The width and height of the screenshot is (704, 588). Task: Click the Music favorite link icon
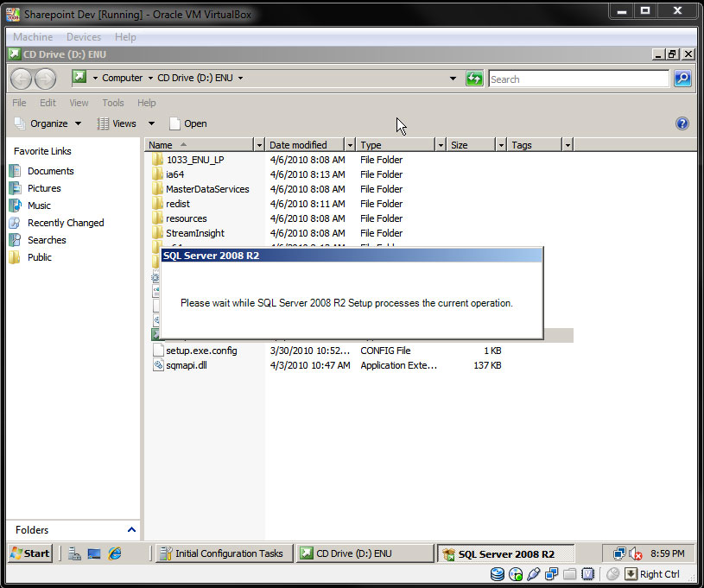[x=15, y=205]
